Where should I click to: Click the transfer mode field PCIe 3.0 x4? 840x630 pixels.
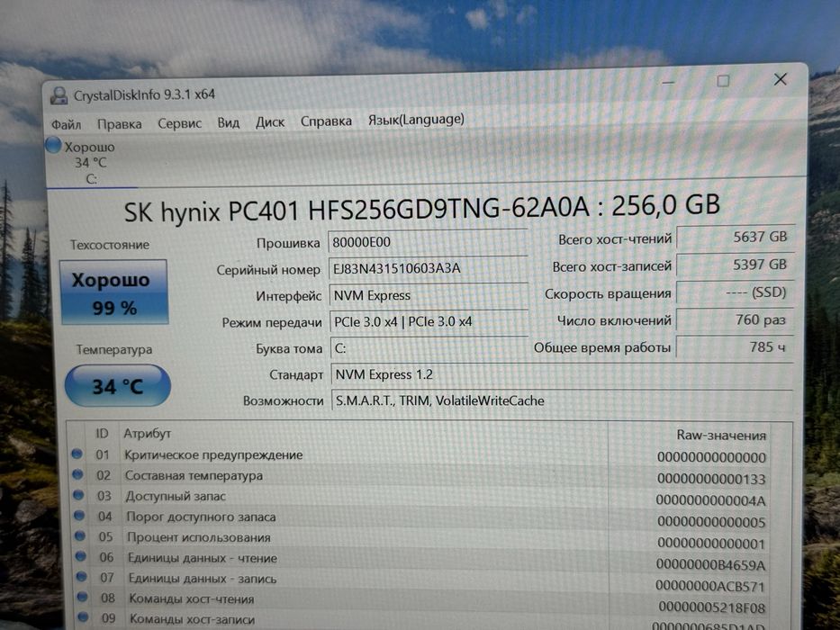[429, 321]
